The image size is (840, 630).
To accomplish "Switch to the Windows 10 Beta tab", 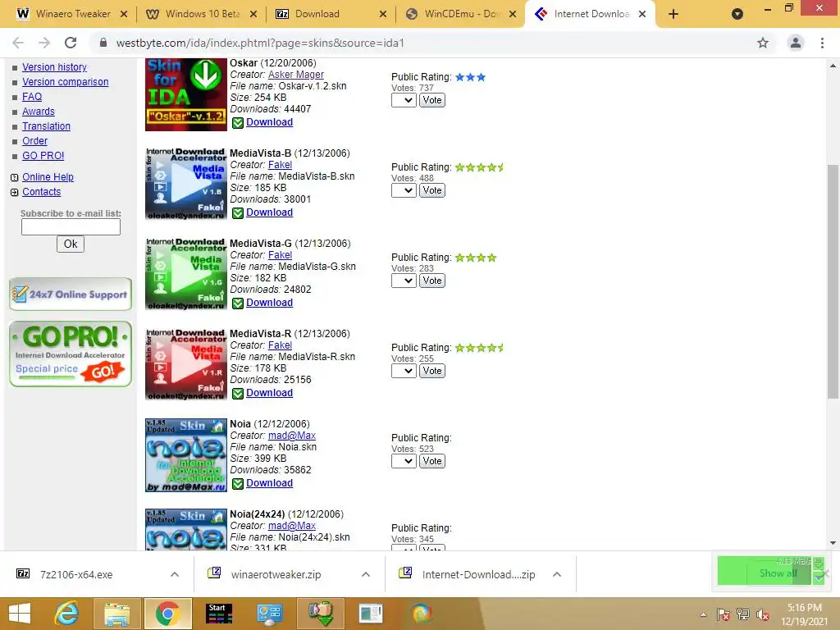I will tap(202, 14).
